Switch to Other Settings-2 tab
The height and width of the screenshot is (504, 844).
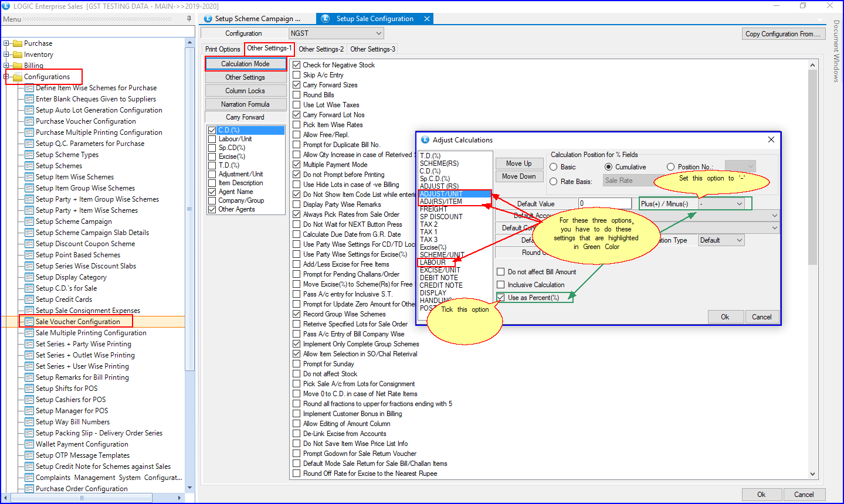pyautogui.click(x=321, y=49)
